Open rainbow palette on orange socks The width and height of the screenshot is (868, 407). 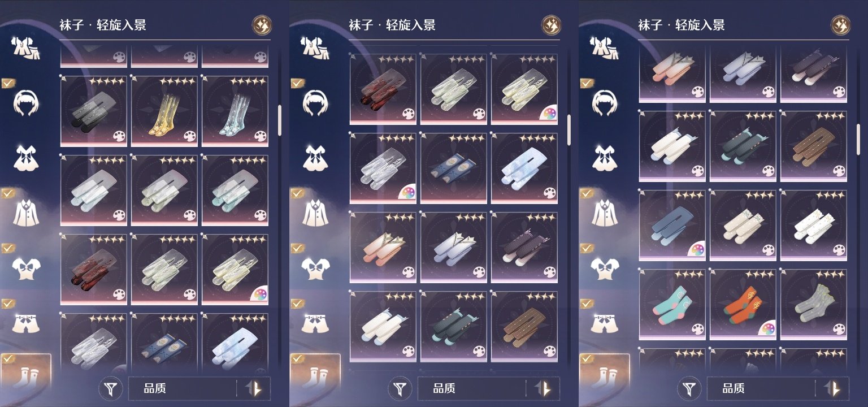tap(767, 329)
